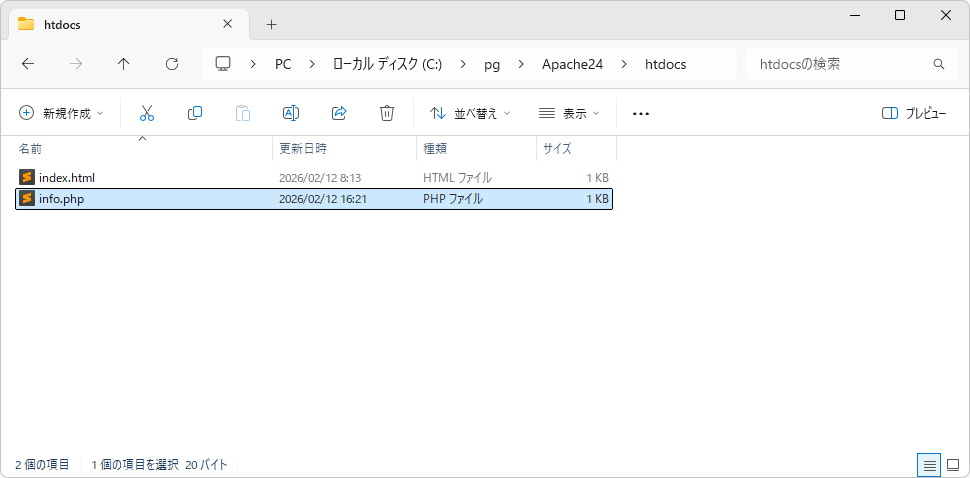Open the 表示 view dropdown
The image size is (970, 478).
click(569, 113)
